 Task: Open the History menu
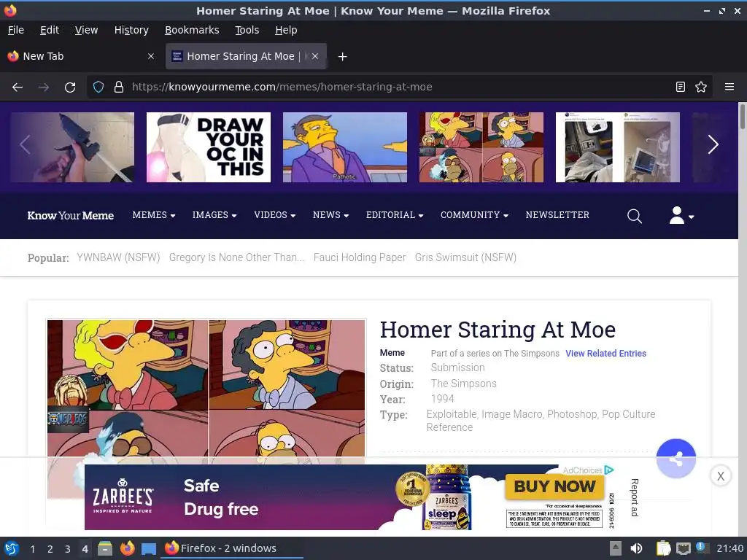pos(131,30)
